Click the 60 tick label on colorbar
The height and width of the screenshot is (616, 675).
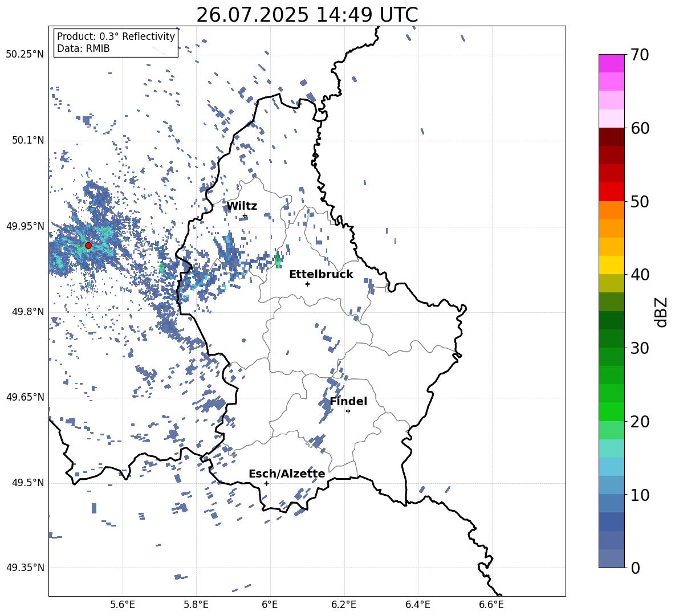(x=640, y=128)
